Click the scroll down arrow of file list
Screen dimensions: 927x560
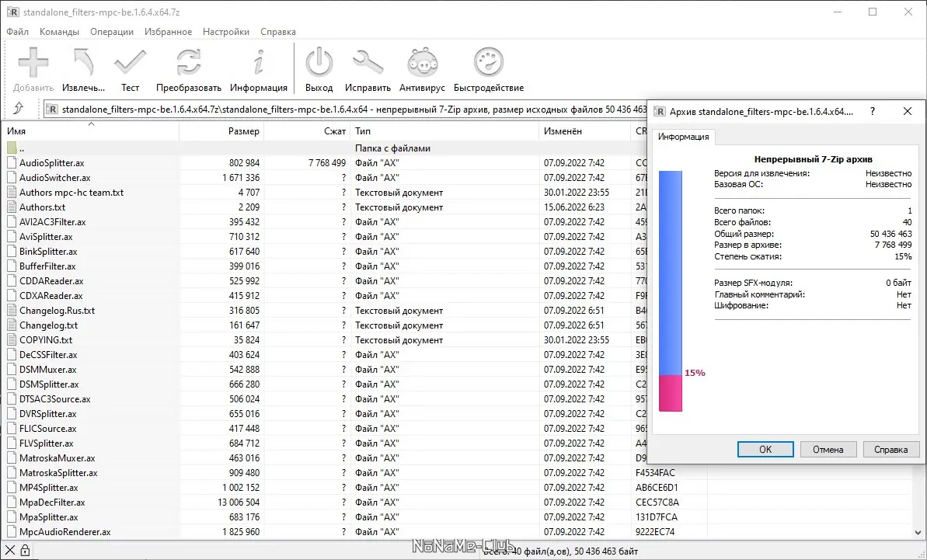pos(918,532)
